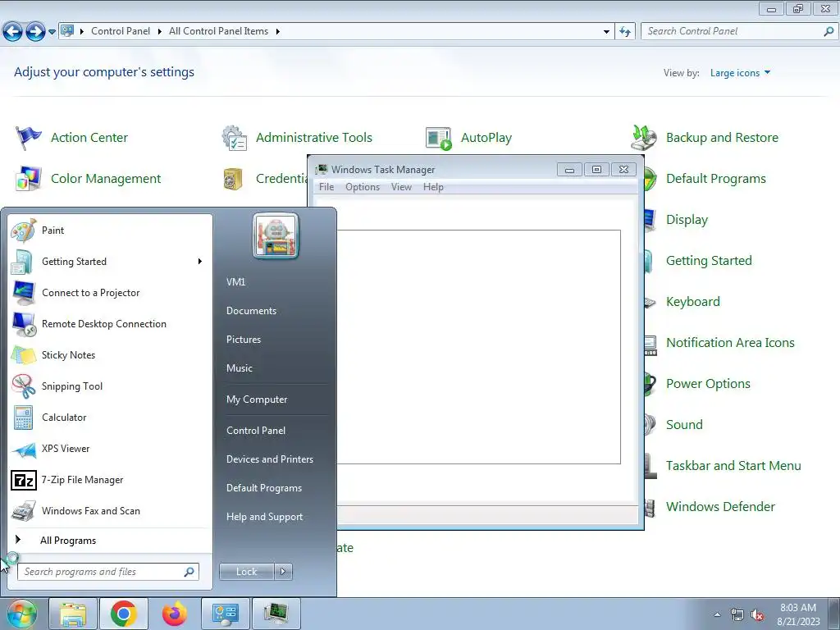840x630 pixels.
Task: Open Notification Area Icons link
Action: point(730,343)
